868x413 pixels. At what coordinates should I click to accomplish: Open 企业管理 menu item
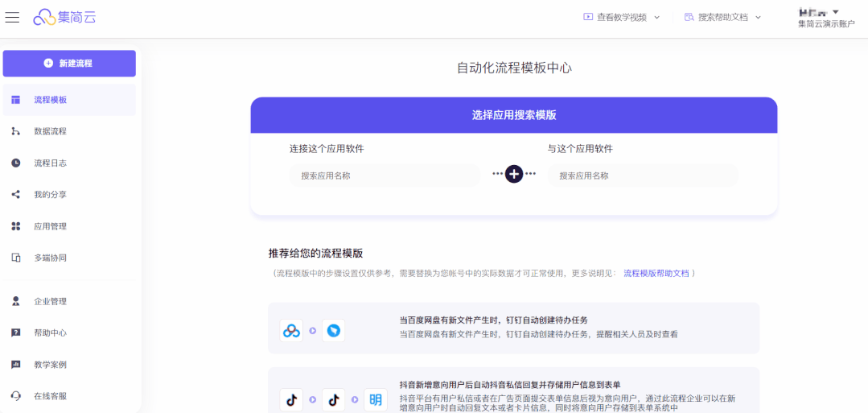click(x=69, y=301)
